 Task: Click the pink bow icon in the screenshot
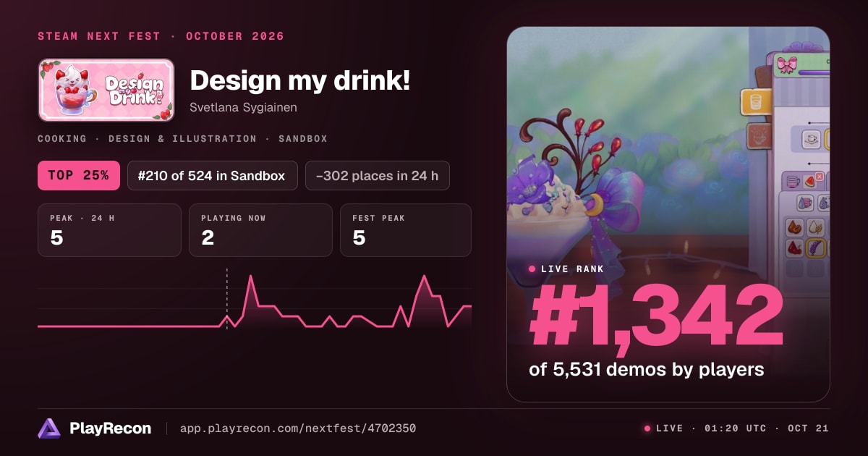(x=787, y=64)
